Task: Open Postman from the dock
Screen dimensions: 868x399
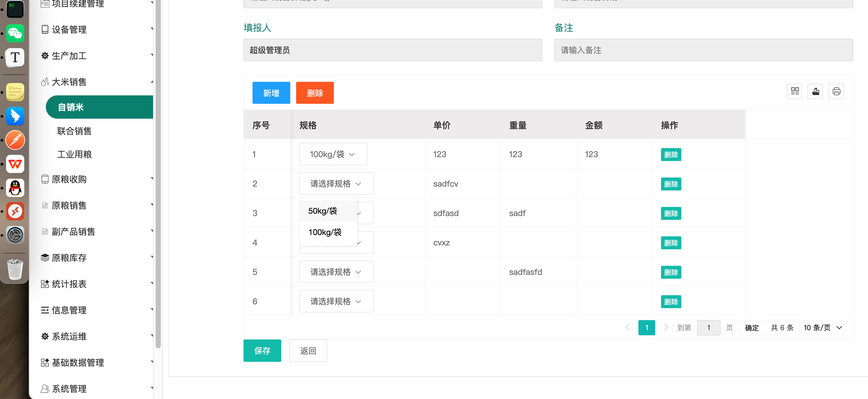Action: (x=15, y=140)
